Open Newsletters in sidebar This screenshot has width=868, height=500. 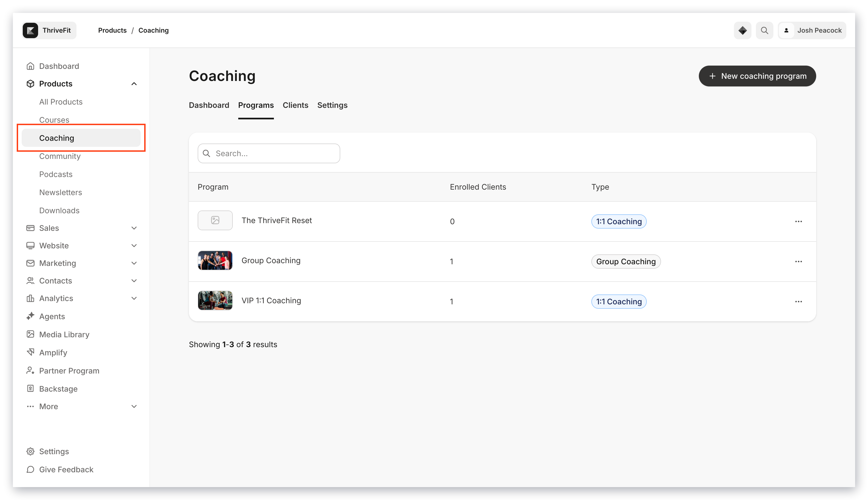60,192
